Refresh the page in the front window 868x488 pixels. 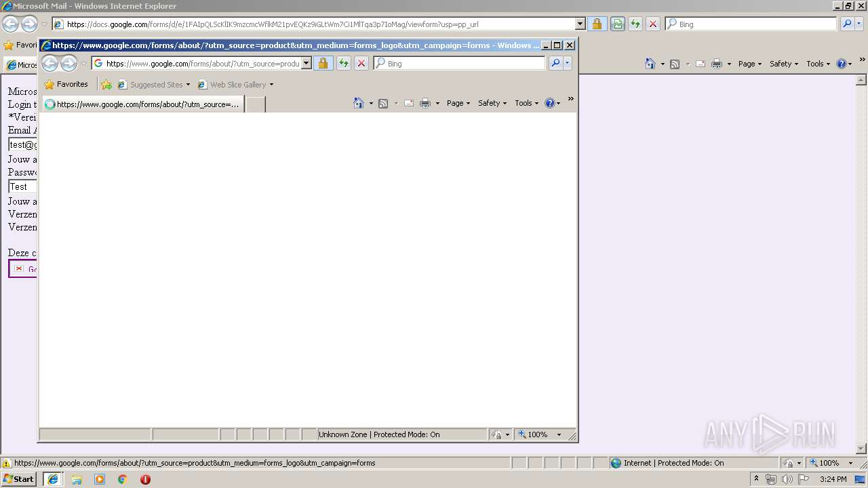coord(343,63)
